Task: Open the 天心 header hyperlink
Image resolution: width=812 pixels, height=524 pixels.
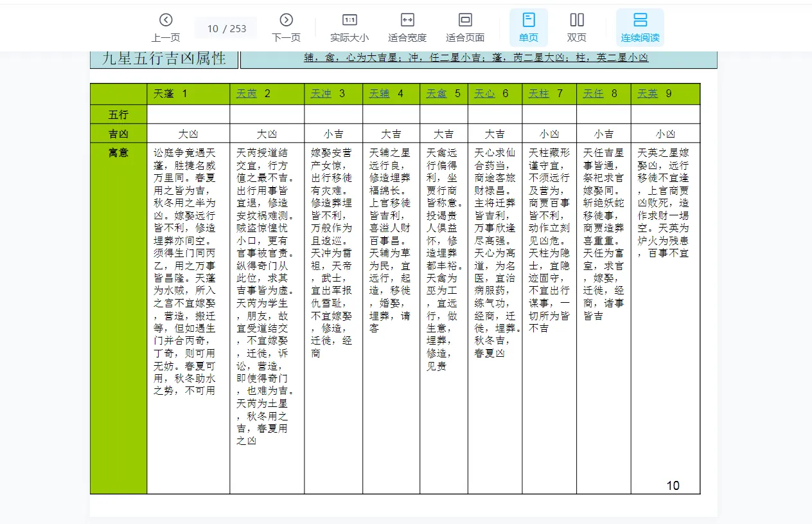Action: tap(484, 93)
